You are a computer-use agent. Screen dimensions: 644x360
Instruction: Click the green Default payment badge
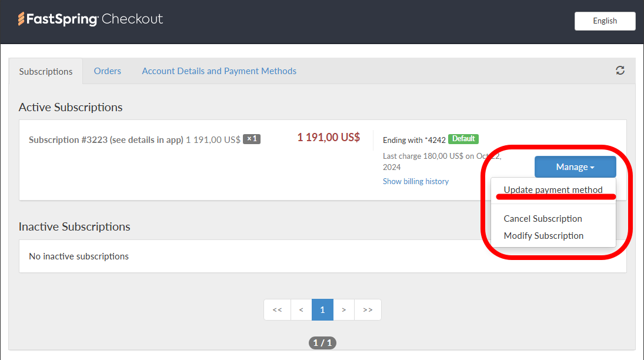click(x=463, y=139)
